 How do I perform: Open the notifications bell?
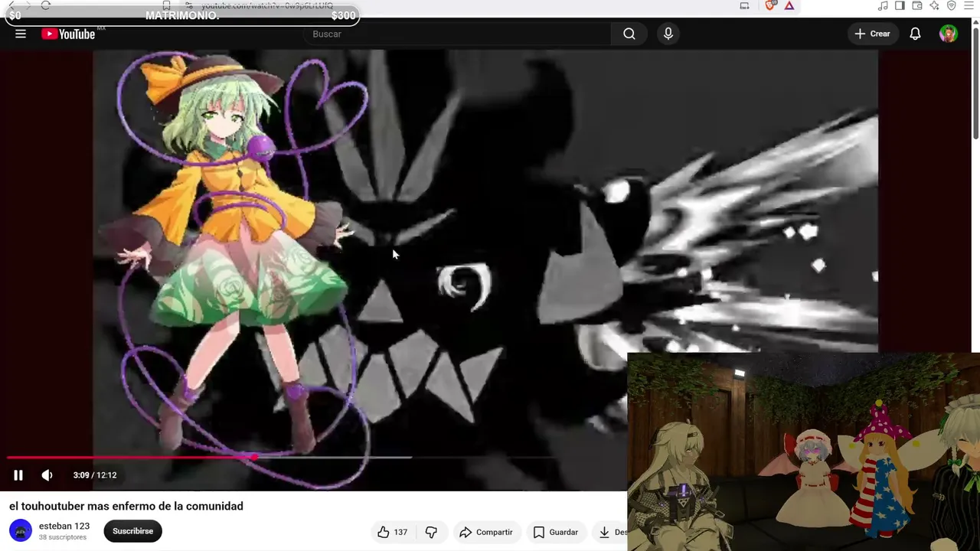point(915,34)
